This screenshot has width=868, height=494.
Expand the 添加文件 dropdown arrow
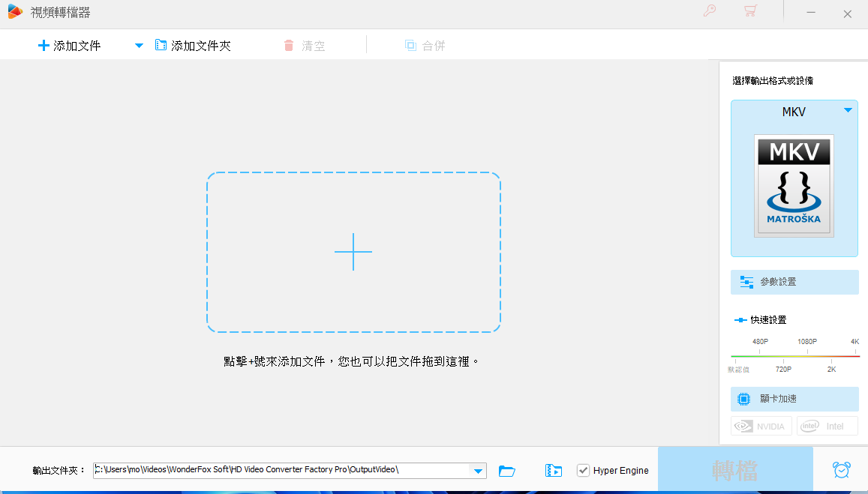(139, 46)
